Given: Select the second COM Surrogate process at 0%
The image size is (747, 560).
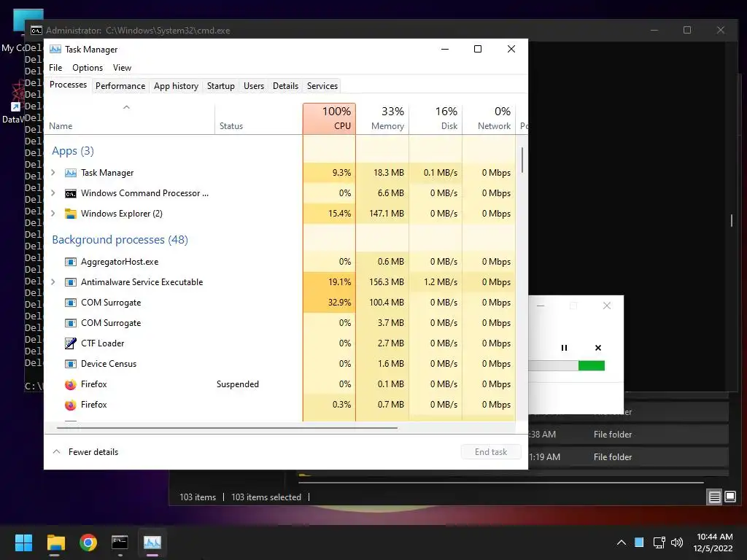Looking at the screenshot, I should [279, 323].
